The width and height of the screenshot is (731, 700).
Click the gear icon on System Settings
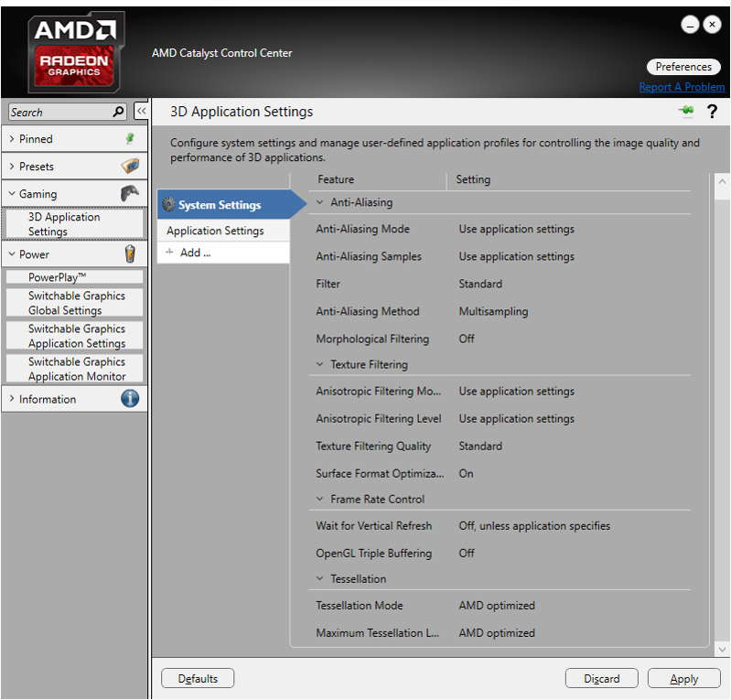click(168, 204)
